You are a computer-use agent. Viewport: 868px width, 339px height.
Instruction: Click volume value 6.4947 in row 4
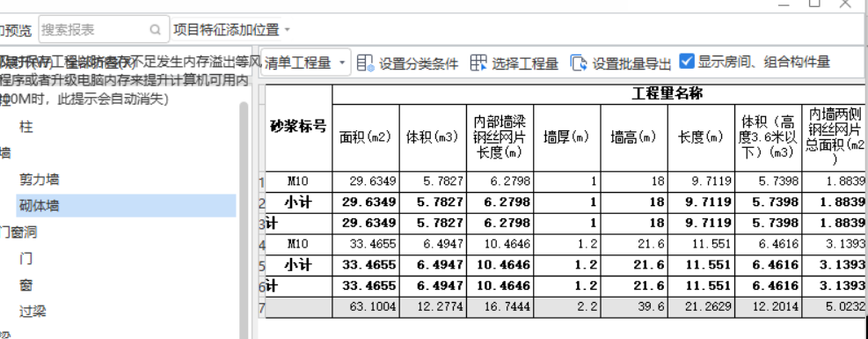pyautogui.click(x=433, y=244)
